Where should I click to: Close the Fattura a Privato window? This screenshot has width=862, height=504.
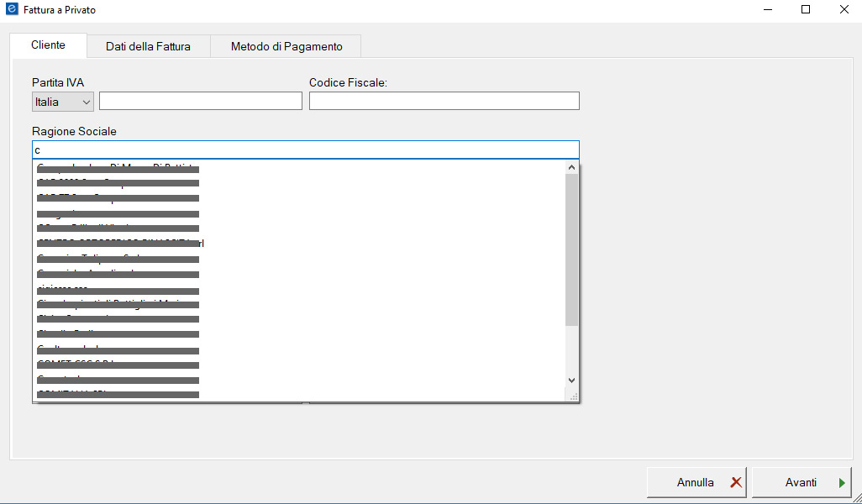click(844, 10)
